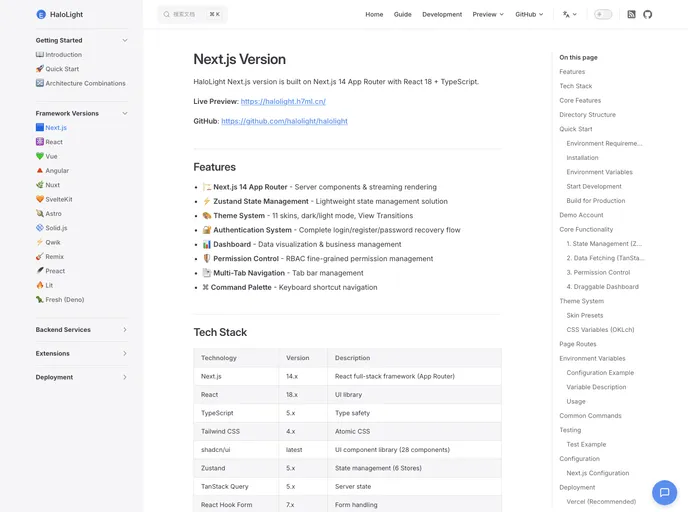Jump to Draggable Dashboard in outline
688x512 pixels.
tap(602, 287)
